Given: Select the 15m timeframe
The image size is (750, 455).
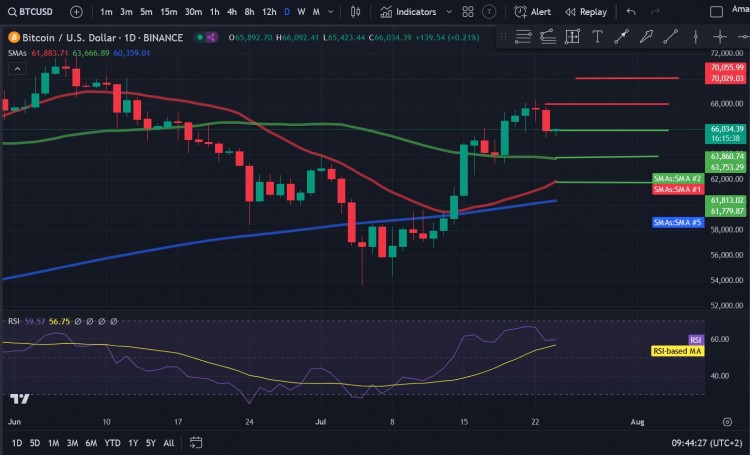Looking at the screenshot, I should 168,12.
